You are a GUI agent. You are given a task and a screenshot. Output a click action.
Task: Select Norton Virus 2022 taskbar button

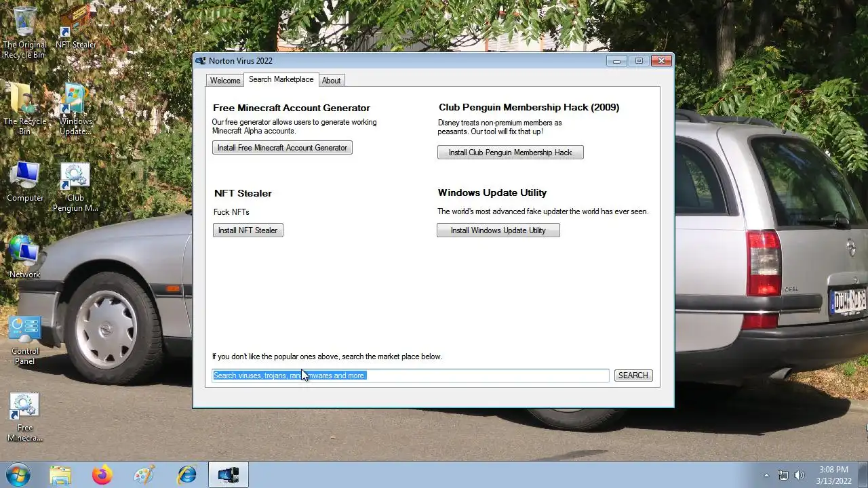click(x=229, y=475)
